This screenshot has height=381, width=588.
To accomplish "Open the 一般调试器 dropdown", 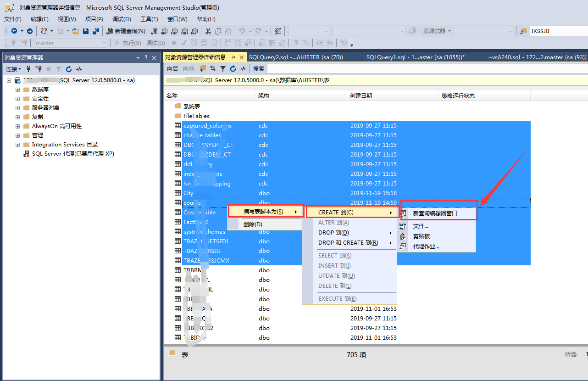I will point(449,31).
